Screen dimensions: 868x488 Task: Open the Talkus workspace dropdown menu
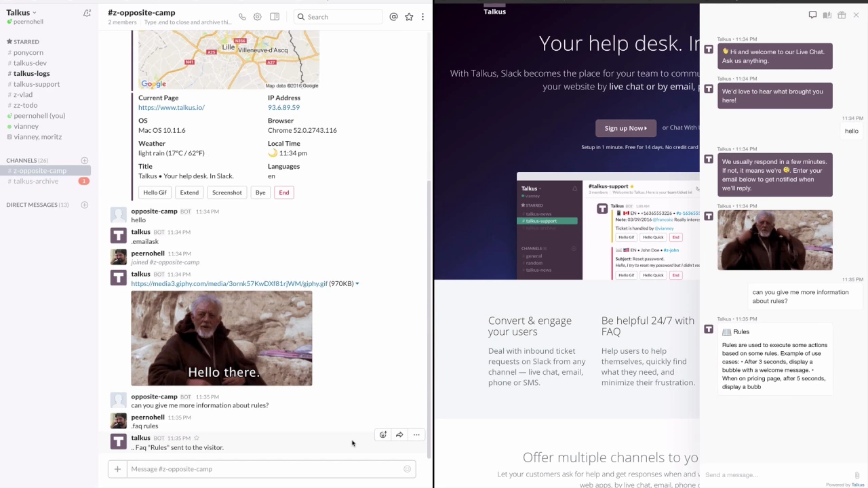click(22, 12)
